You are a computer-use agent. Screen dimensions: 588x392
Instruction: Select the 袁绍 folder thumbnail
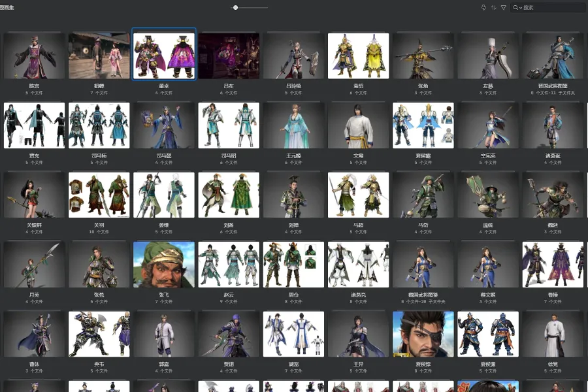(359, 56)
